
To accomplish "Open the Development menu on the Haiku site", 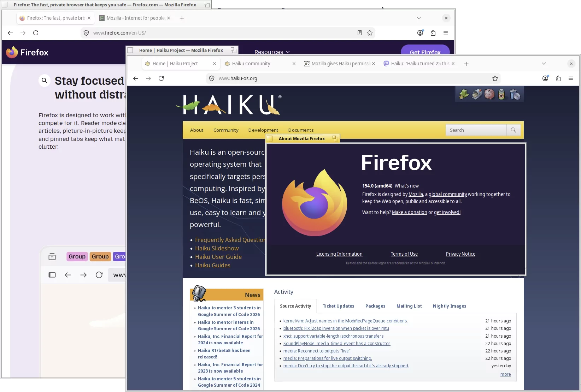I will point(263,130).
